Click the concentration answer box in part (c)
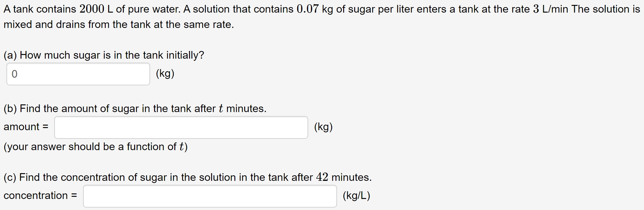 pyautogui.click(x=210, y=195)
